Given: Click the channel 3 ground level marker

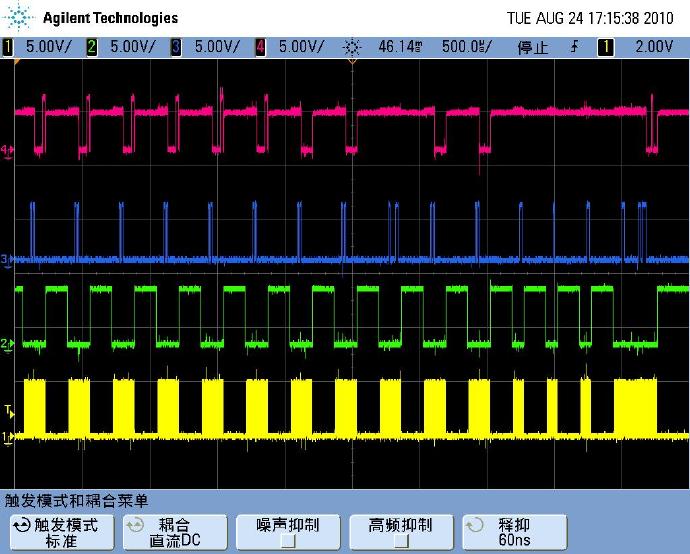Looking at the screenshot, I should click(7, 260).
